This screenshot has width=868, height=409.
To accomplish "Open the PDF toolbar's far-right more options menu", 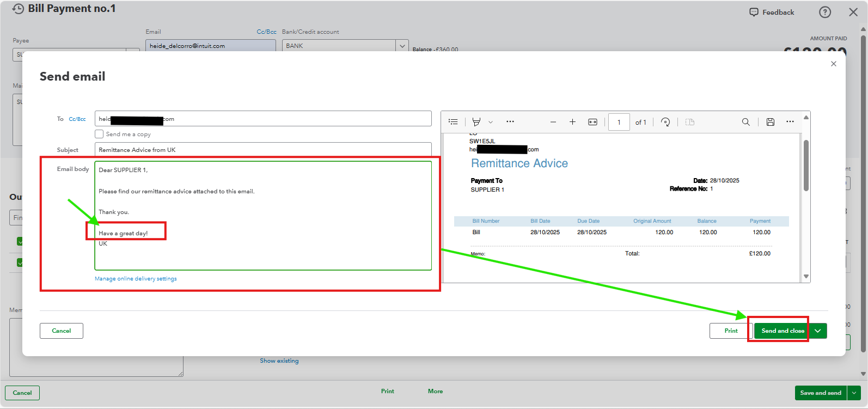I will coord(790,122).
